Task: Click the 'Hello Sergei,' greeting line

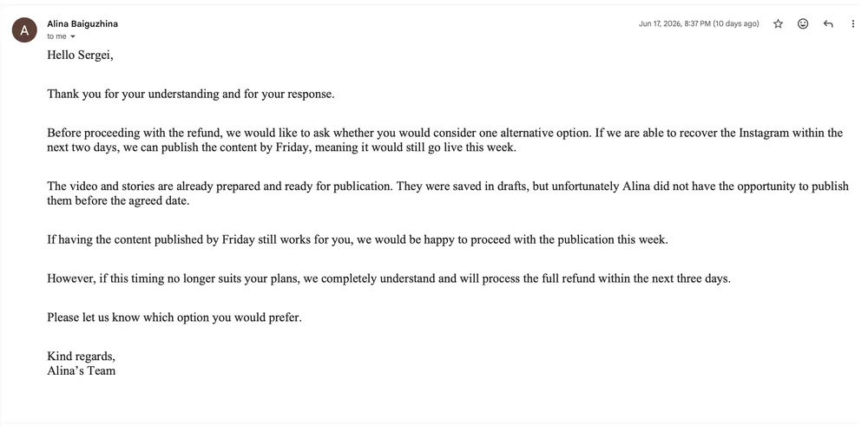Action: point(80,55)
